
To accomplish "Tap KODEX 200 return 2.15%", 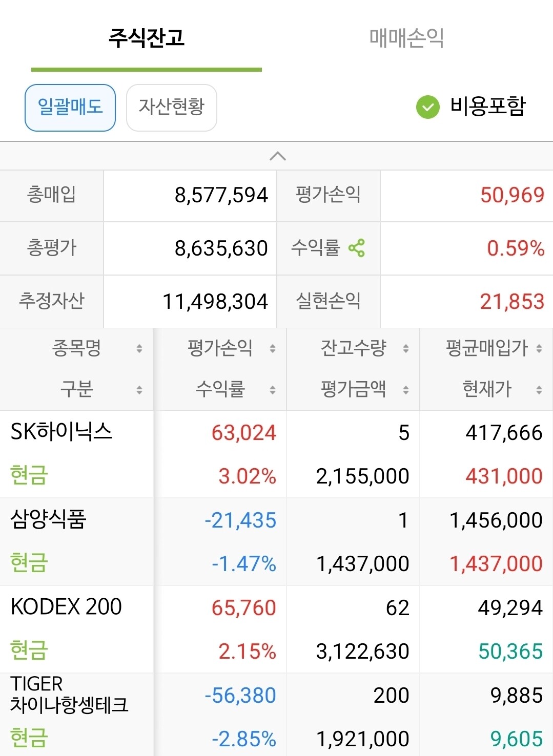I will tap(247, 652).
